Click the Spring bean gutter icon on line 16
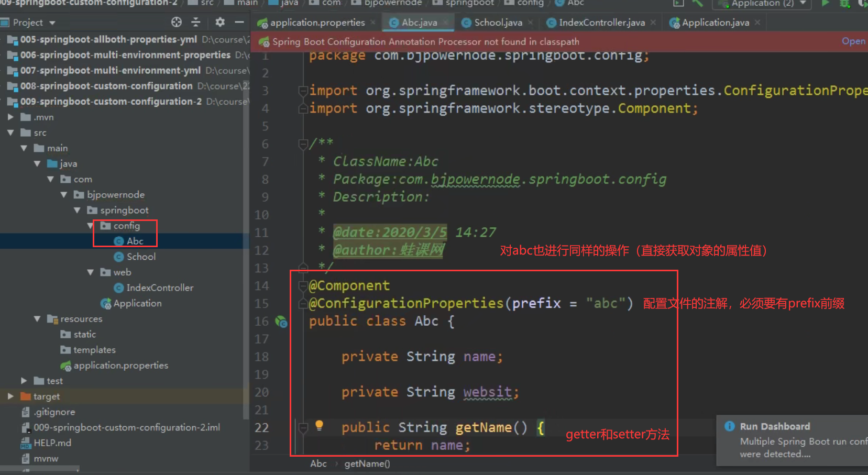The height and width of the screenshot is (475, 868). pos(281,322)
